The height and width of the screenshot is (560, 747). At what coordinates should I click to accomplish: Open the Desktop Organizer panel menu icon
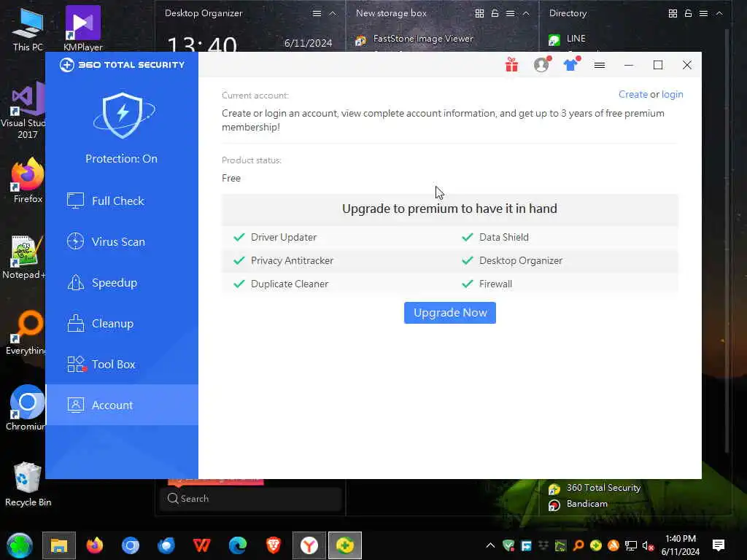click(317, 13)
